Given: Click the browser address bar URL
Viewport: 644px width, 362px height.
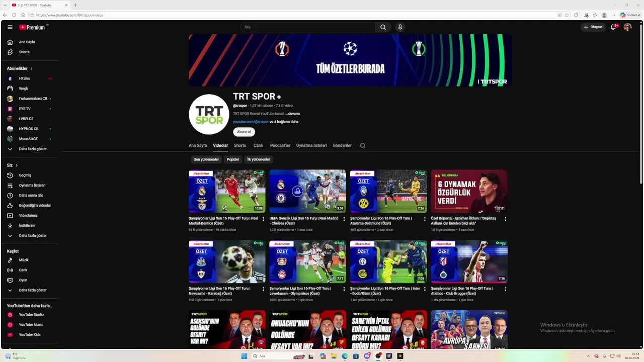Looking at the screenshot, I should [69, 15].
